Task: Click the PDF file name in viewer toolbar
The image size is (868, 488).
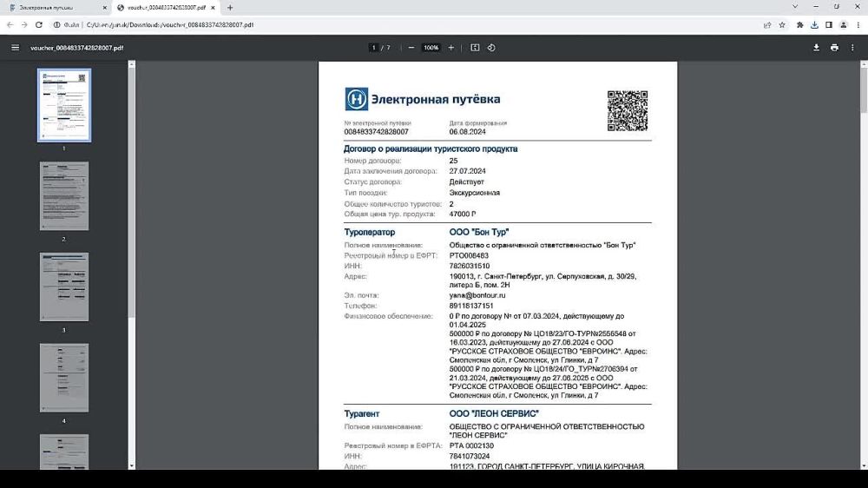Action: click(x=77, y=48)
